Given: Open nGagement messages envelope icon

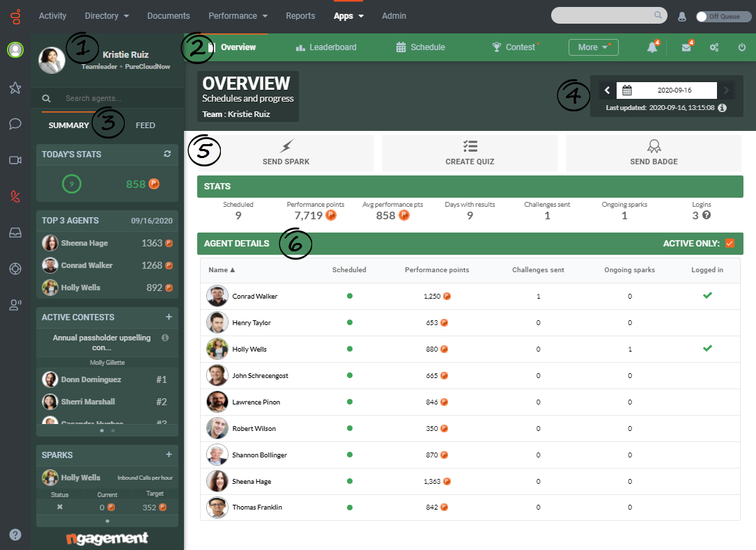Looking at the screenshot, I should click(x=687, y=47).
